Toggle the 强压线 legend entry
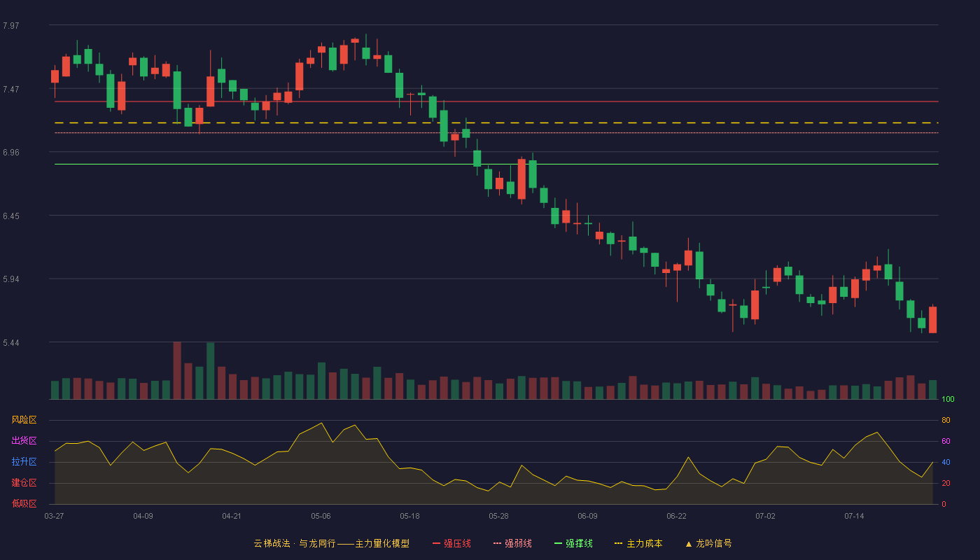Image resolution: width=980 pixels, height=560 pixels. [451, 543]
